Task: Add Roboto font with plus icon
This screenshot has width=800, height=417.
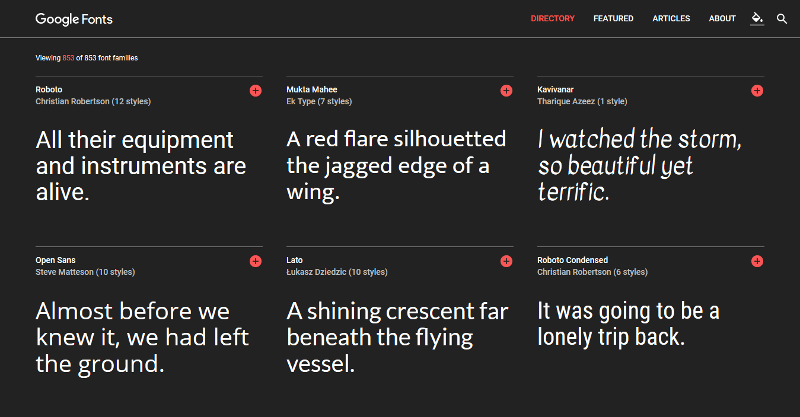Action: click(256, 91)
